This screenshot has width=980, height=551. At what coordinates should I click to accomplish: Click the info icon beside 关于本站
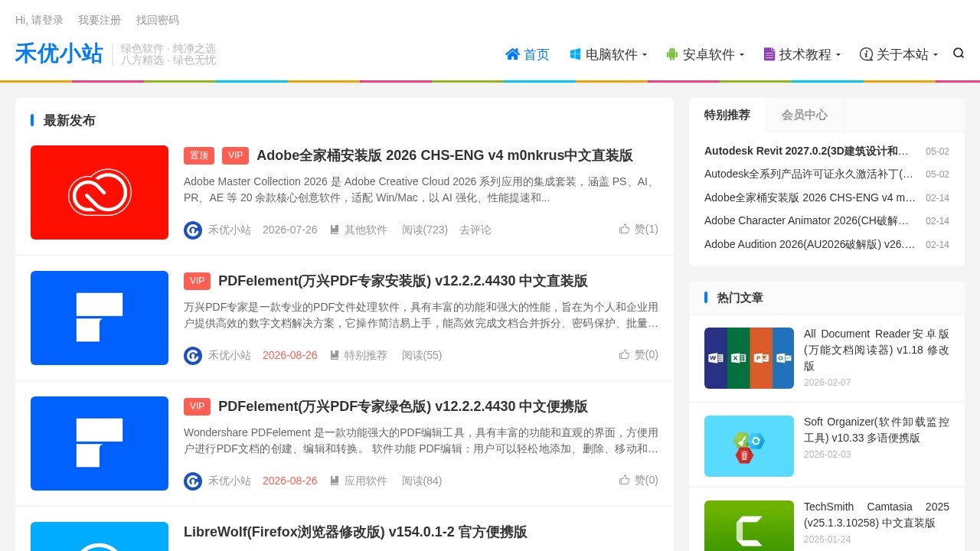coord(866,54)
